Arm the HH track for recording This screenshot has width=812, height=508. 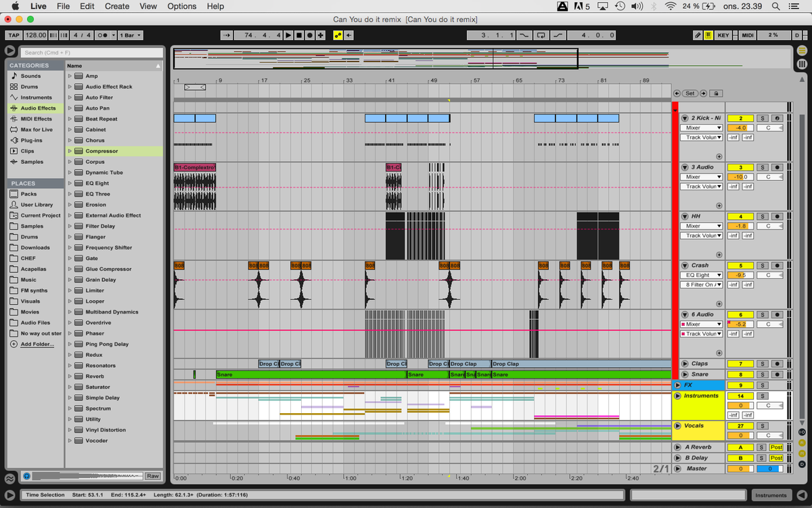777,217
